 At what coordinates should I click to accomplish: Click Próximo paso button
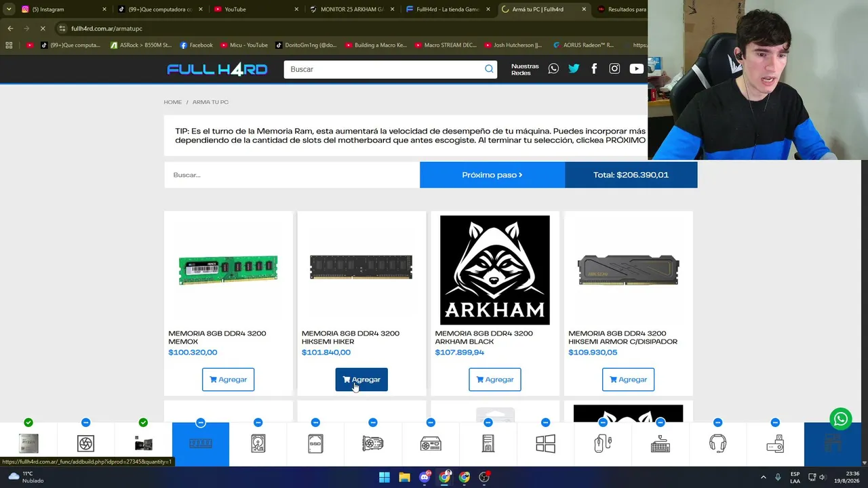tap(492, 175)
